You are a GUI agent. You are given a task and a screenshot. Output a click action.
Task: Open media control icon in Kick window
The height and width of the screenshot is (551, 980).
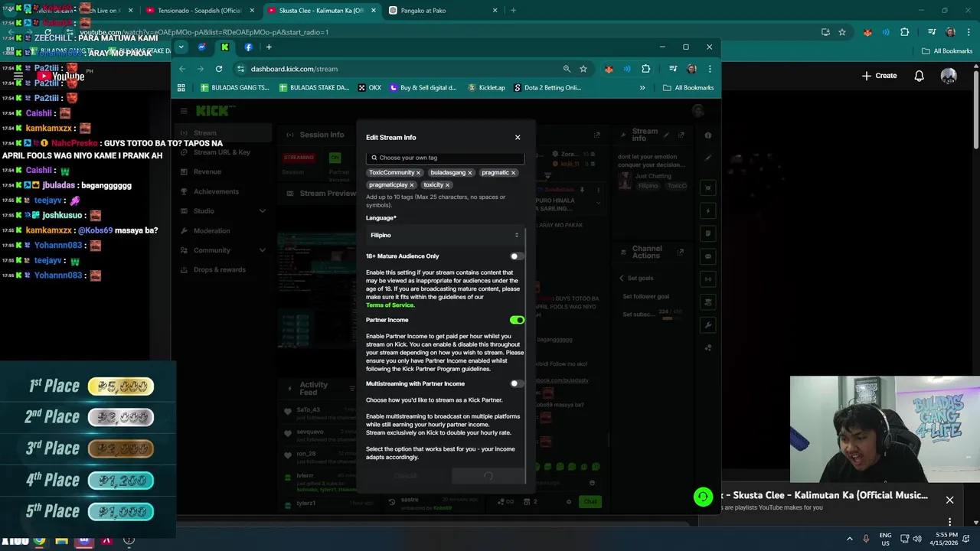pos(673,69)
